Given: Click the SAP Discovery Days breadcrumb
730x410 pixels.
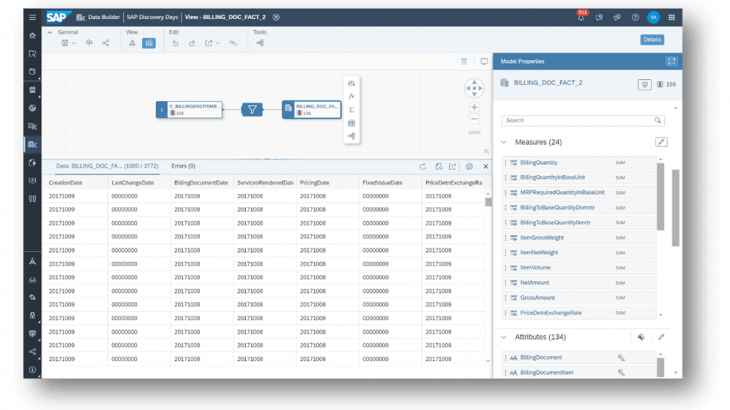Looking at the screenshot, I should point(152,17).
